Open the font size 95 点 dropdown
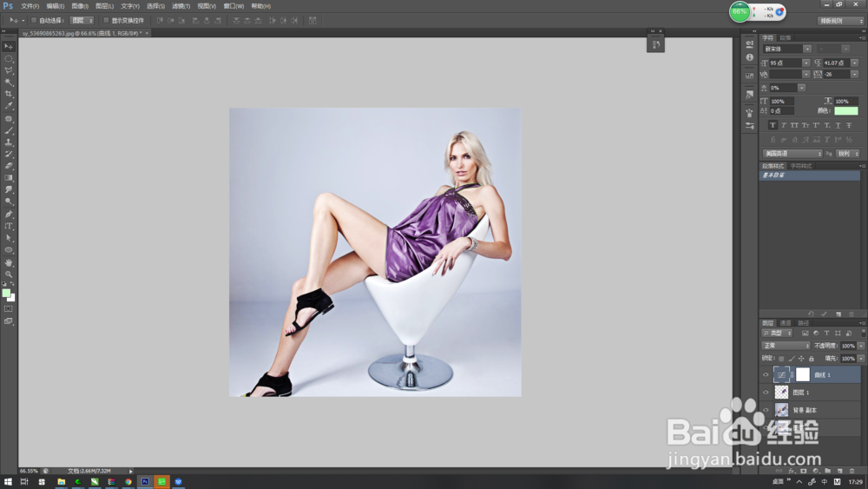The height and width of the screenshot is (489, 868). (x=806, y=63)
